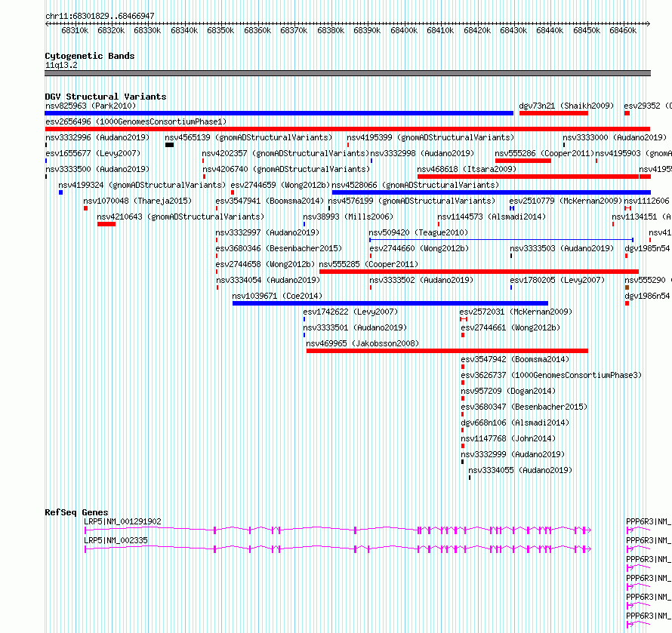Click the Cytogenetic Bands track title

(90, 56)
